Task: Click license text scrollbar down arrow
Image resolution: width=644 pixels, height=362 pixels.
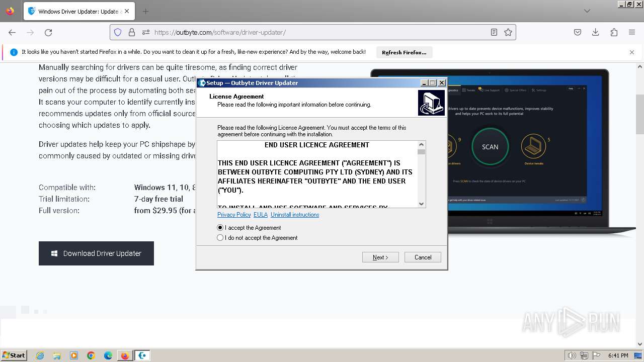Action: (x=422, y=204)
